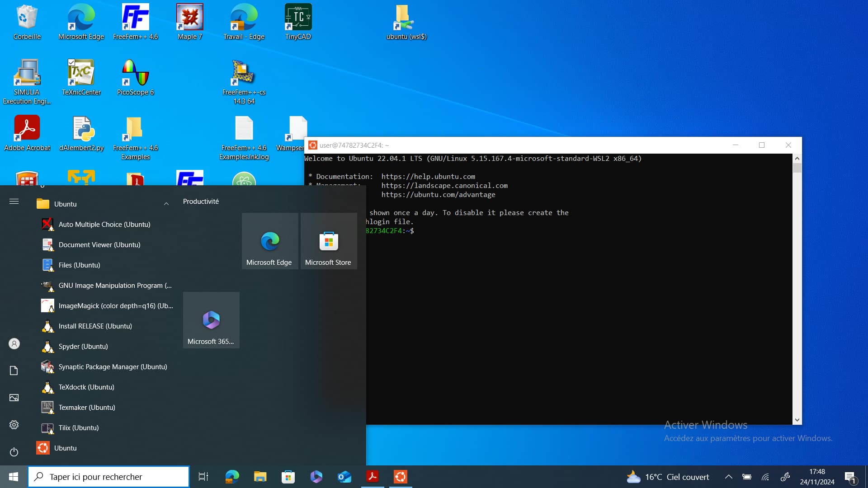
Task: Open Settings gear in Start menu
Action: (14, 425)
